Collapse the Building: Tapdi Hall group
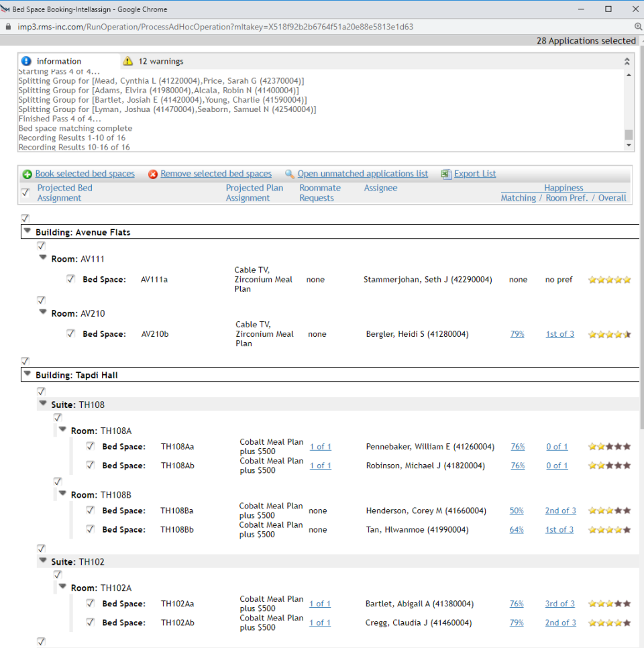Image resolution: width=644 pixels, height=648 pixels. 28,374
